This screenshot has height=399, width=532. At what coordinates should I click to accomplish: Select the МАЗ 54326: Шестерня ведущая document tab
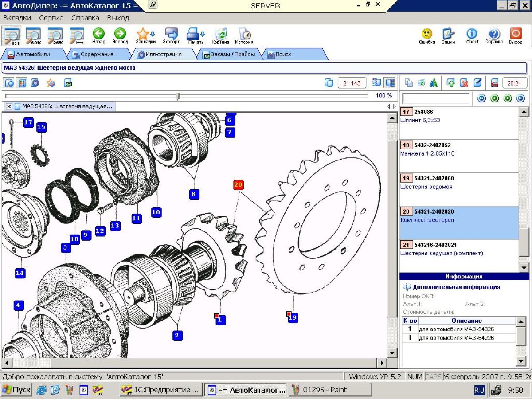(64, 106)
